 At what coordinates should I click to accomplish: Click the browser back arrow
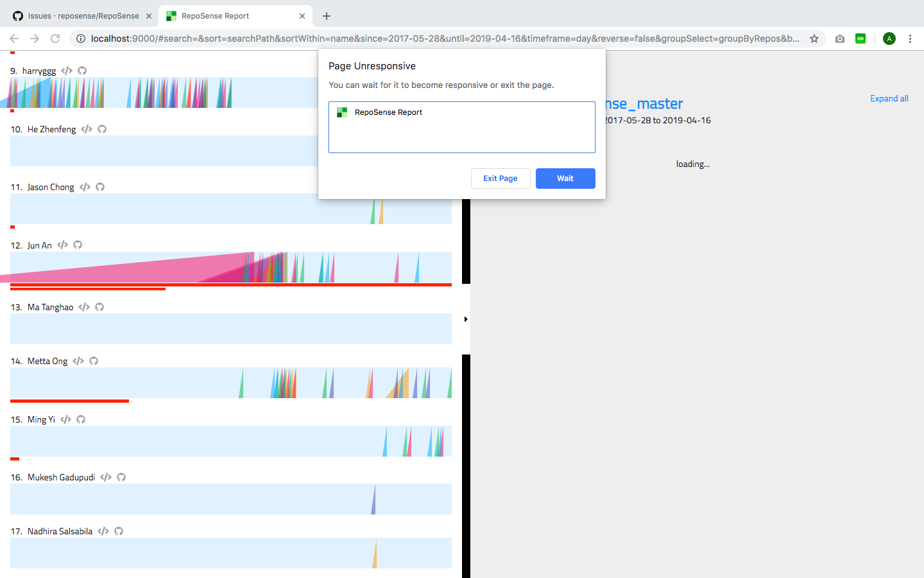click(14, 39)
